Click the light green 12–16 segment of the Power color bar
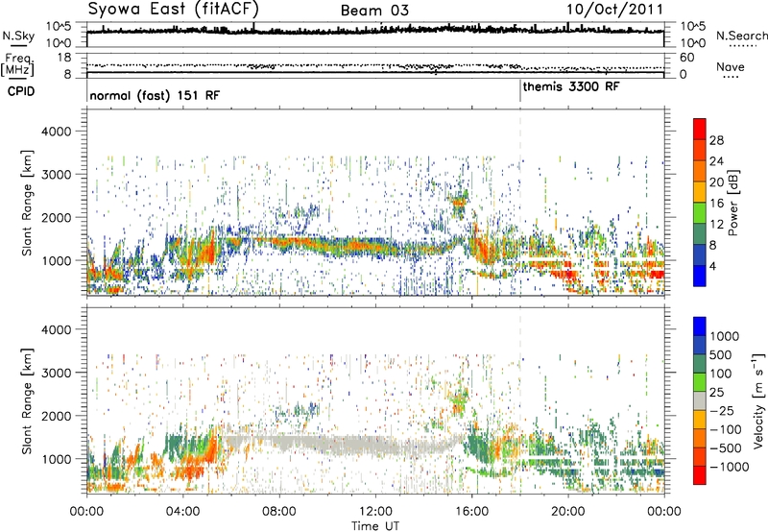Viewport: 768px width, 532px height. coord(700,213)
